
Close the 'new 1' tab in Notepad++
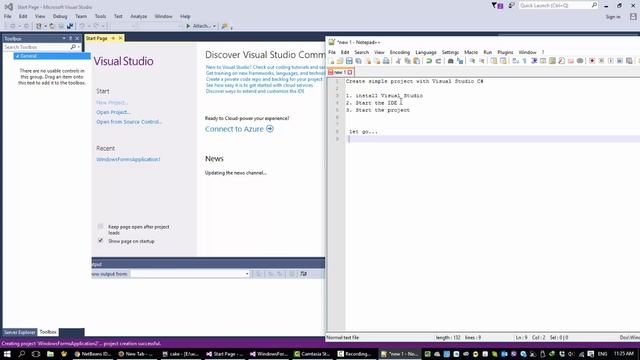(350, 72)
